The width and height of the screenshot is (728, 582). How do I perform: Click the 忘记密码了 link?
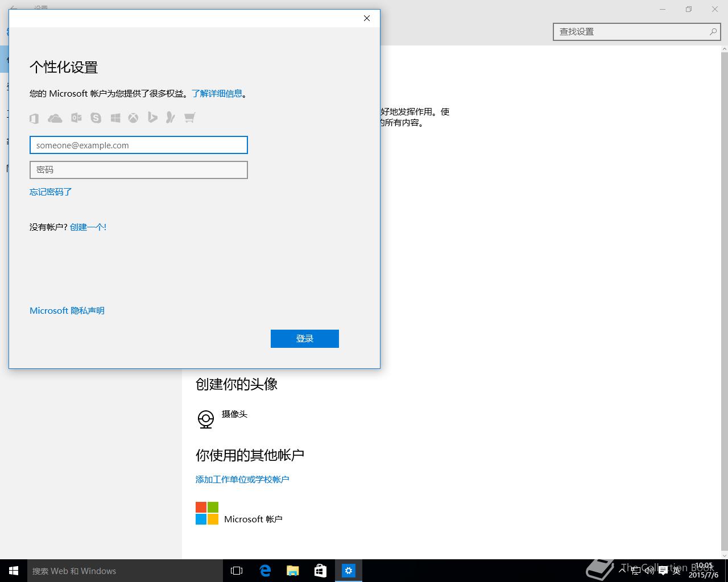tap(51, 192)
